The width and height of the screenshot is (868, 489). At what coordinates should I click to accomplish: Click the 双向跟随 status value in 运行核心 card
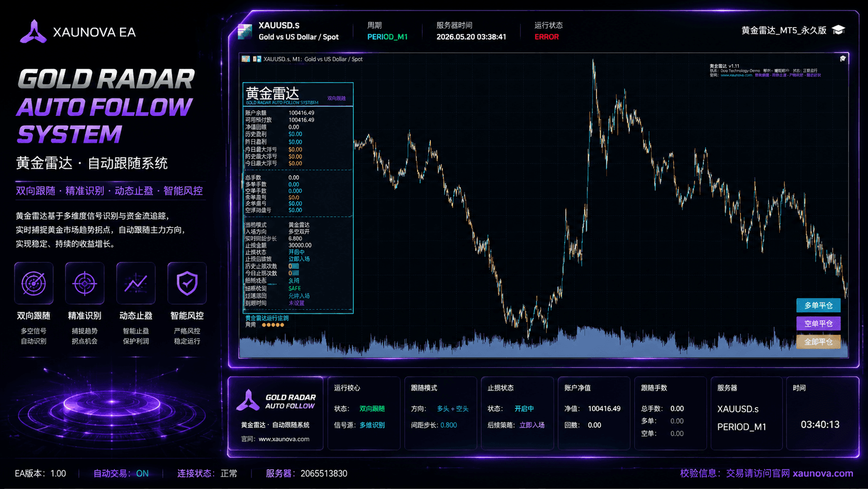click(372, 409)
